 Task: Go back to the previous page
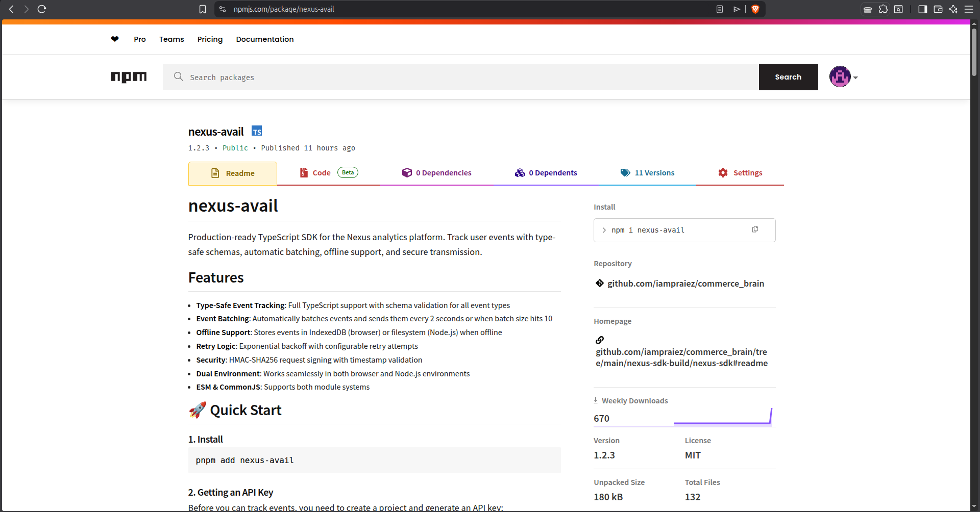[x=11, y=9]
